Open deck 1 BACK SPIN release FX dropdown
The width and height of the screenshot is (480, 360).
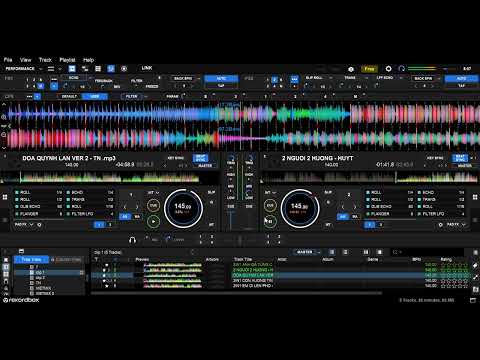(x=185, y=78)
